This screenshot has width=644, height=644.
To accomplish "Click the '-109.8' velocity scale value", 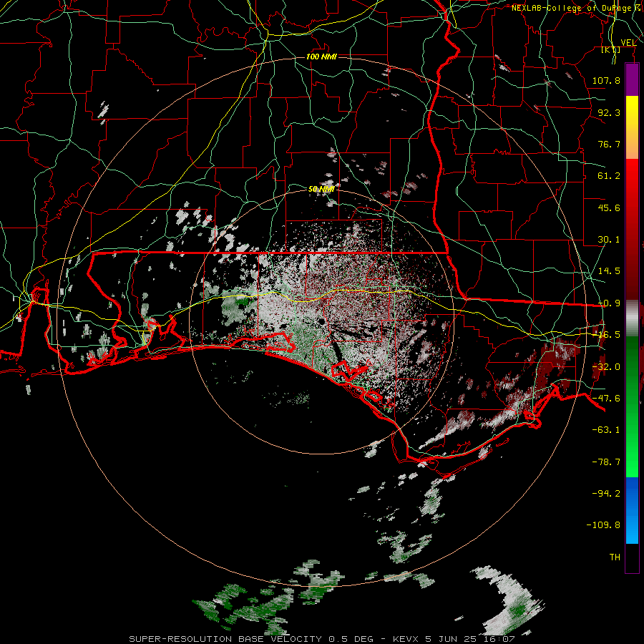I will point(603,525).
